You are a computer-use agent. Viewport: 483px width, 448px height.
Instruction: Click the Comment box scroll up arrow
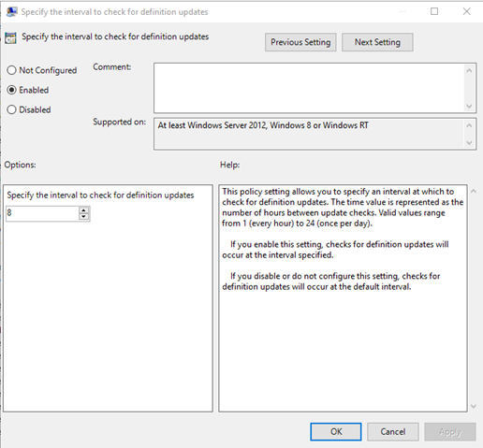pos(469,71)
